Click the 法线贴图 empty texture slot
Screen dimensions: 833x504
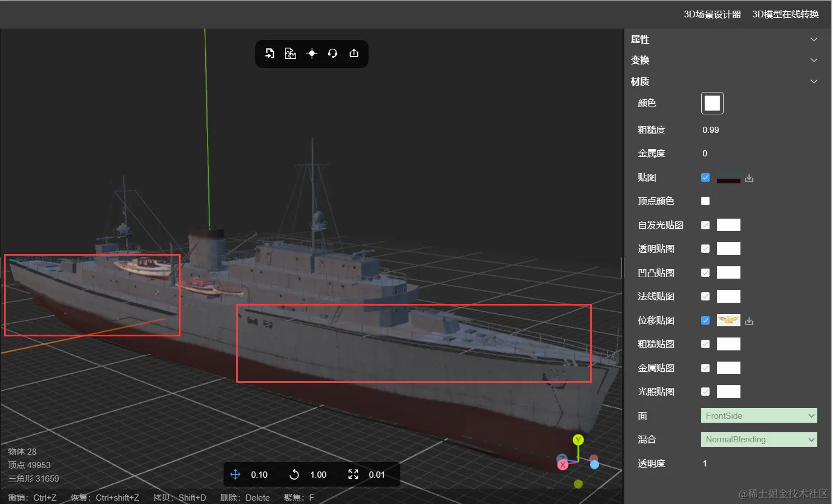click(729, 297)
